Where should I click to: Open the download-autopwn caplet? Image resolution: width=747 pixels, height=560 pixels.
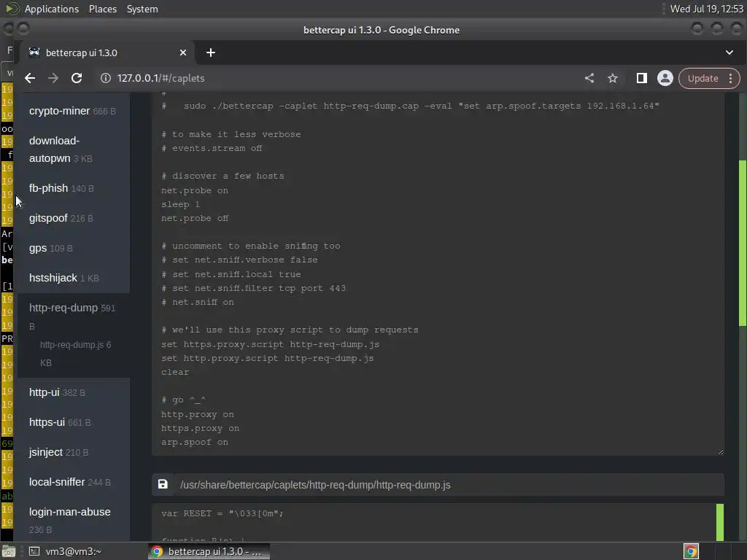(72, 149)
